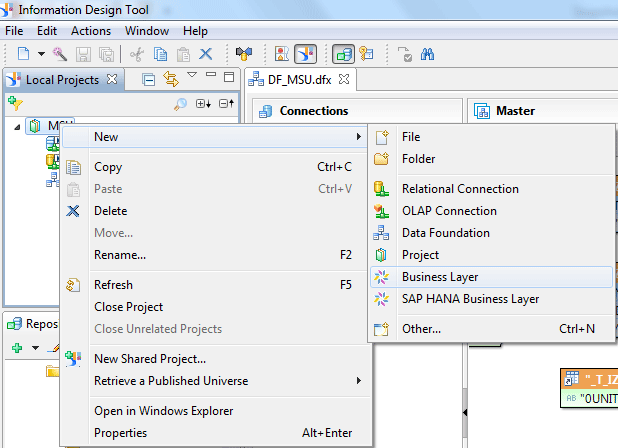
Task: Open the File menu
Action: point(14,31)
